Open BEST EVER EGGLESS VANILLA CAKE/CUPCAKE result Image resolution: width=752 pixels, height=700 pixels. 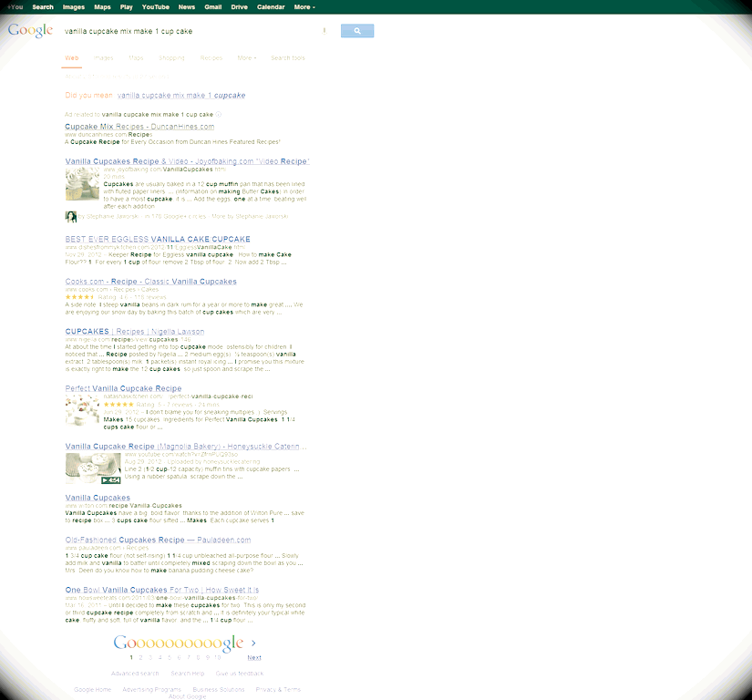[x=158, y=239]
